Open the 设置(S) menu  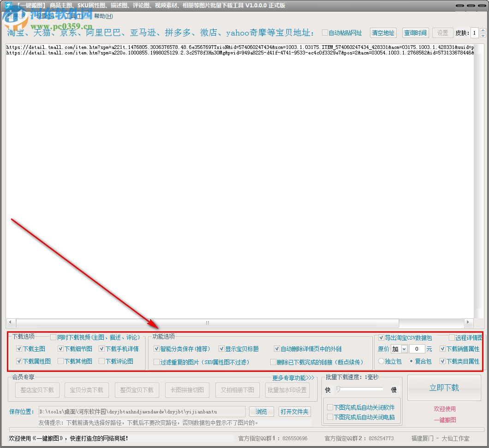point(45,16)
